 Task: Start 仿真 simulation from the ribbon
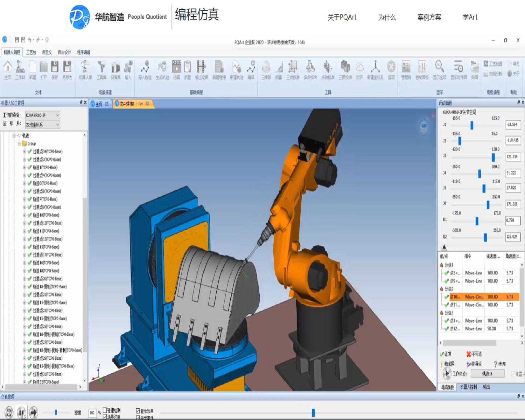(176, 69)
